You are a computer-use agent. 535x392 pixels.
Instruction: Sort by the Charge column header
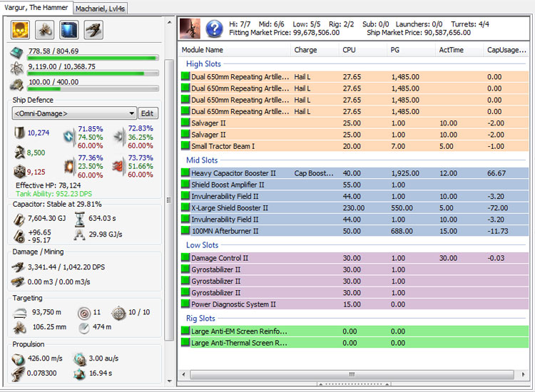[315, 50]
